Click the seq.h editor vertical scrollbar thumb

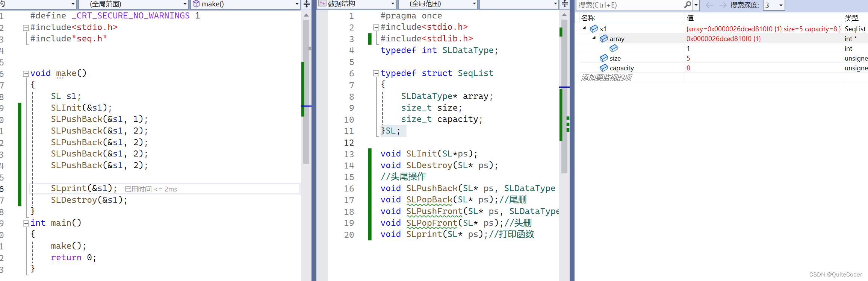[564, 96]
